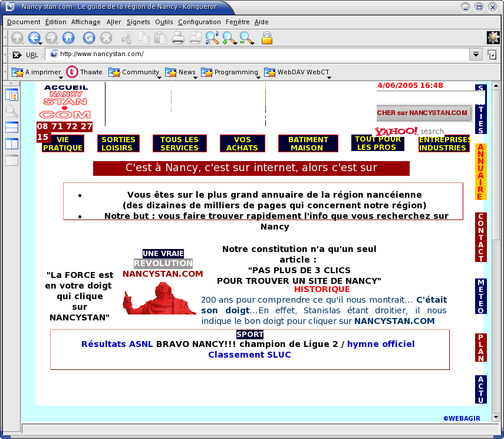Open the Community bookmark folder
This screenshot has width=504, height=439.
click(134, 72)
